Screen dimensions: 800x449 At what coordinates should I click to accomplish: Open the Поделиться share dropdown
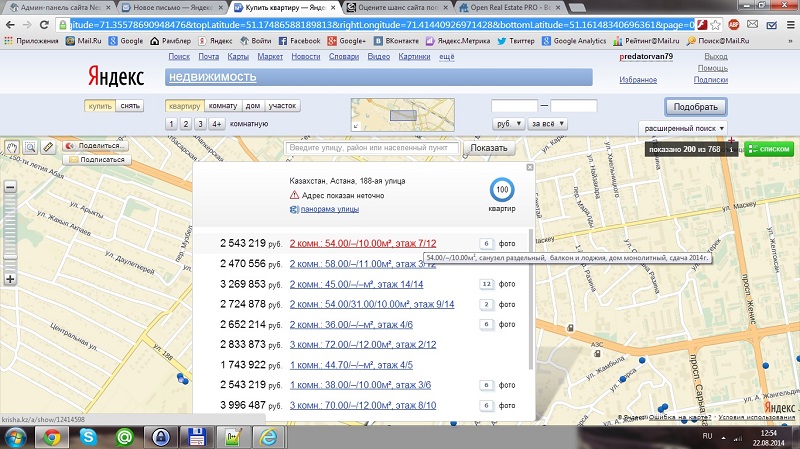pos(96,145)
